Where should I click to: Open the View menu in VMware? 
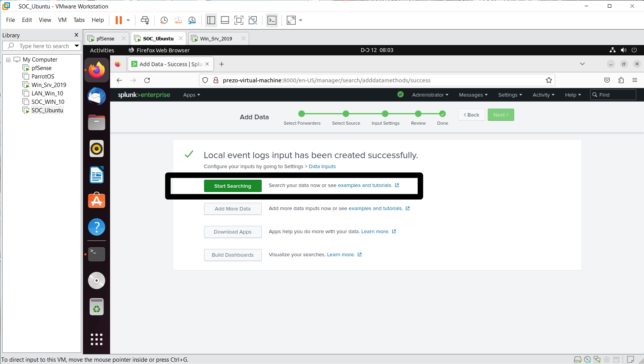pyautogui.click(x=45, y=20)
